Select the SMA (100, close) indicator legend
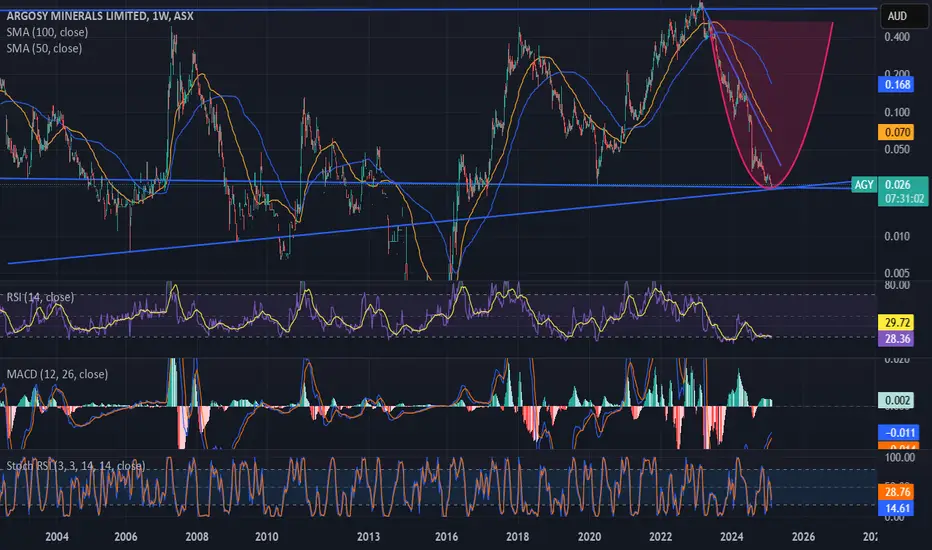Viewport: 932px width, 550px height. (47, 32)
